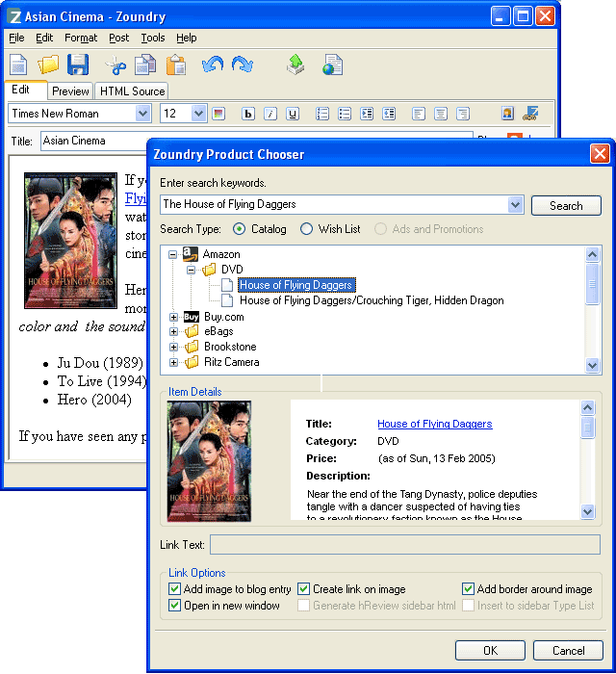This screenshot has height=674, width=616.
Task: Select House of Flying Daggers/Crouching Tiger item
Action: pos(372,300)
